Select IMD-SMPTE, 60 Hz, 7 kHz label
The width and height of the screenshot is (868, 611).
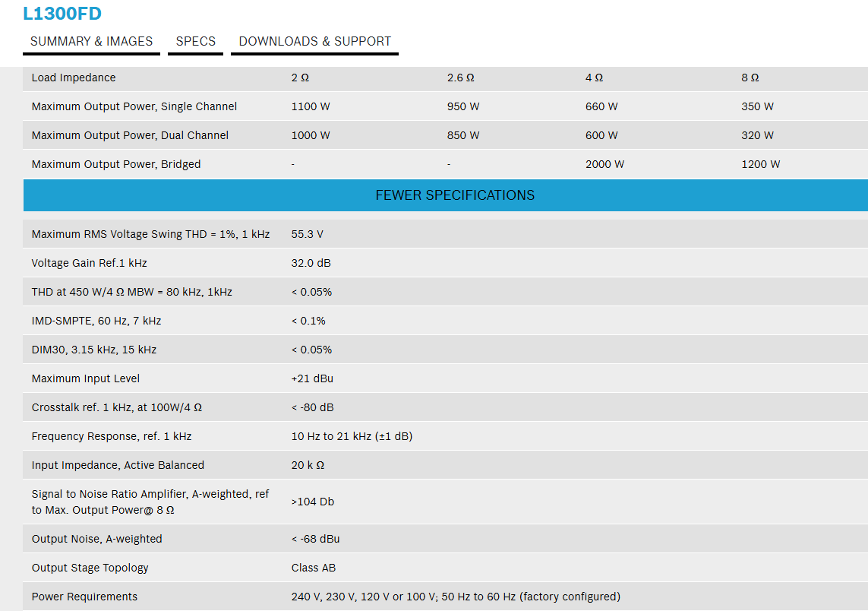[x=96, y=320]
